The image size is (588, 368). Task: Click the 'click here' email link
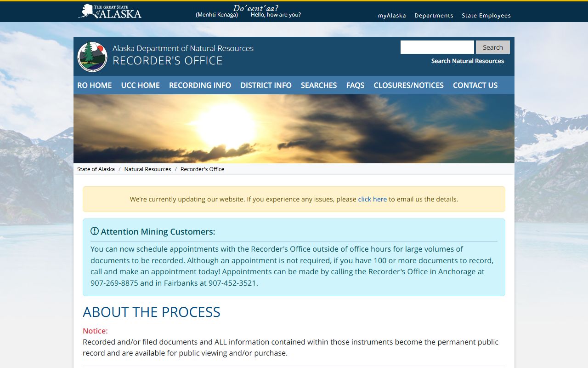pyautogui.click(x=373, y=199)
